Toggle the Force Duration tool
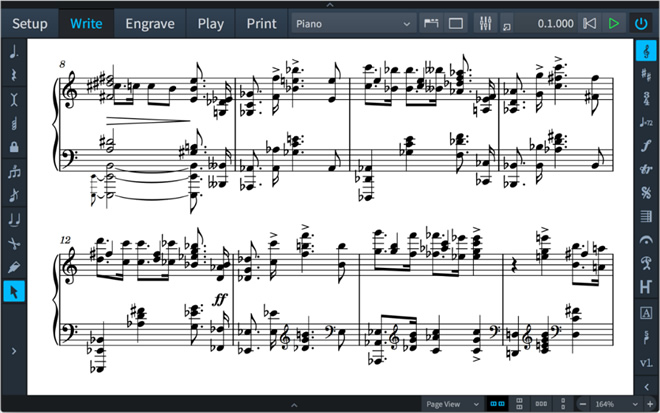 coord(14,267)
